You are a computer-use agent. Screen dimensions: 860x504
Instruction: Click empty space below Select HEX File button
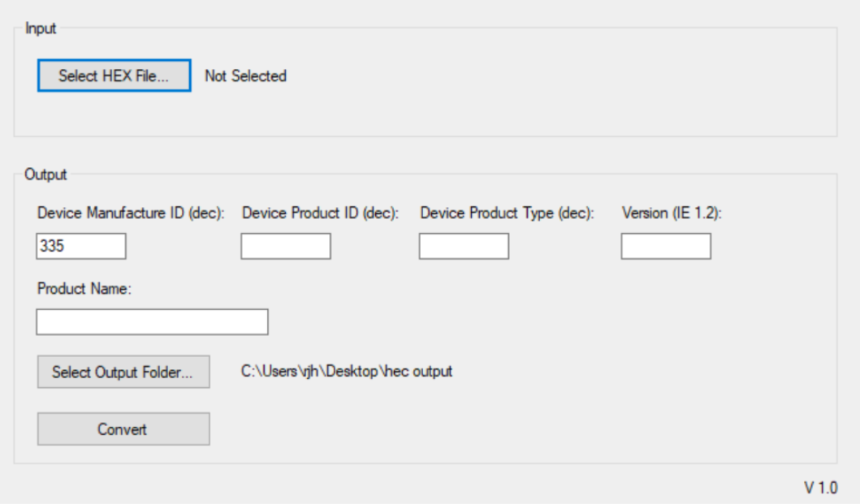tap(114, 115)
